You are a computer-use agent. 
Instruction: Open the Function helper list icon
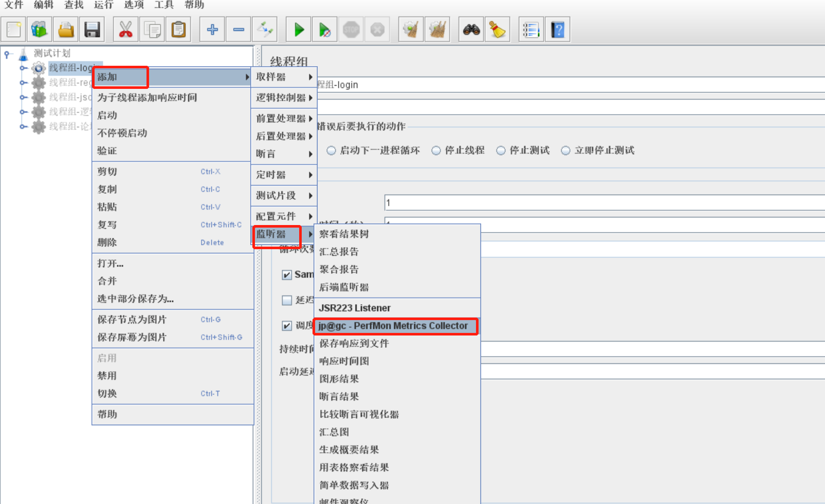pos(531,29)
